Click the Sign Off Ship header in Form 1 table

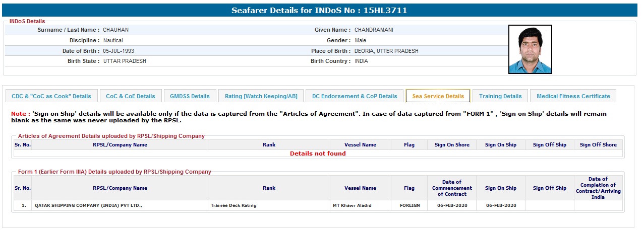point(549,188)
